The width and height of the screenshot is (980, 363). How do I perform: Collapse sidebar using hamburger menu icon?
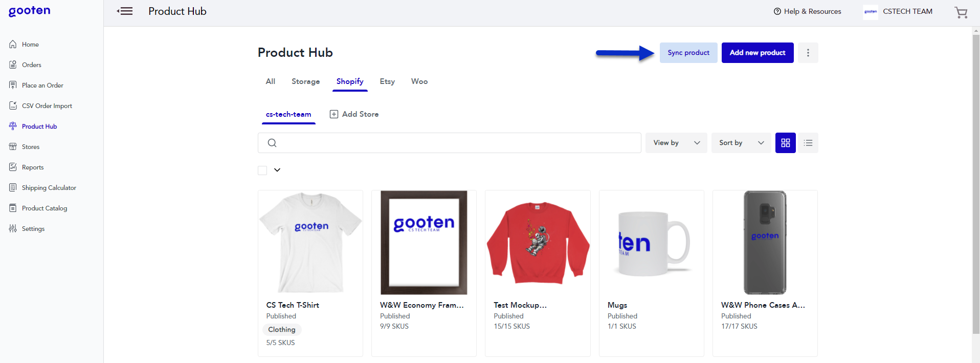[x=125, y=11]
